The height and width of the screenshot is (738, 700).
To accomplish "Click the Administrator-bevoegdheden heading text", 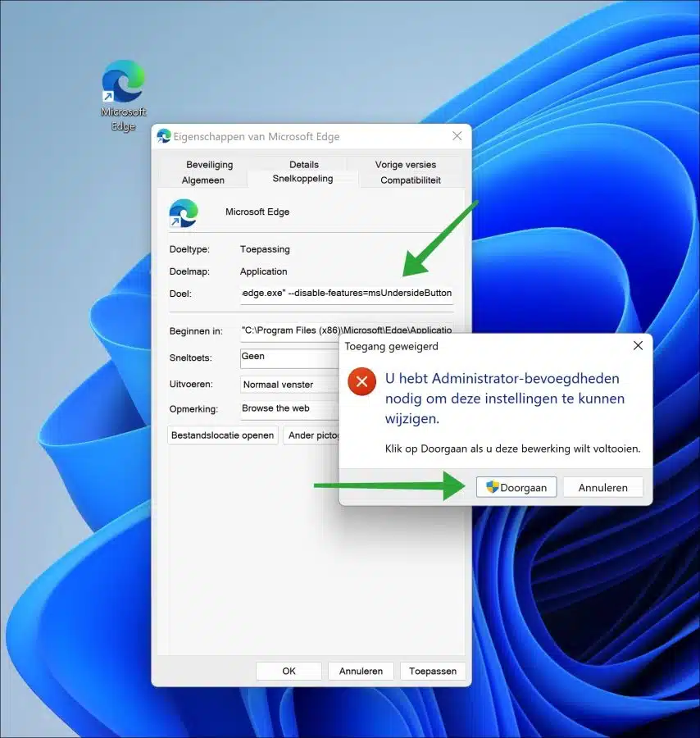I will click(505, 399).
